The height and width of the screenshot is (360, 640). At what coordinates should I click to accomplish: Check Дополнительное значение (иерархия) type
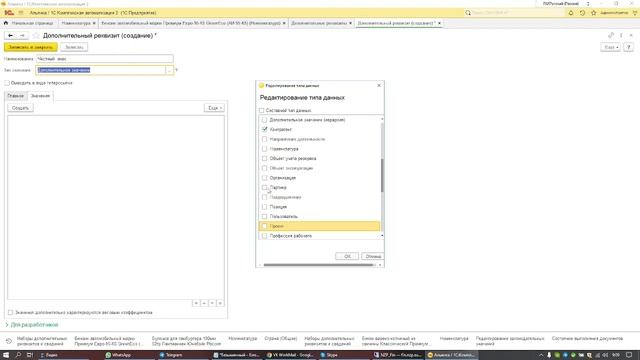point(264,120)
